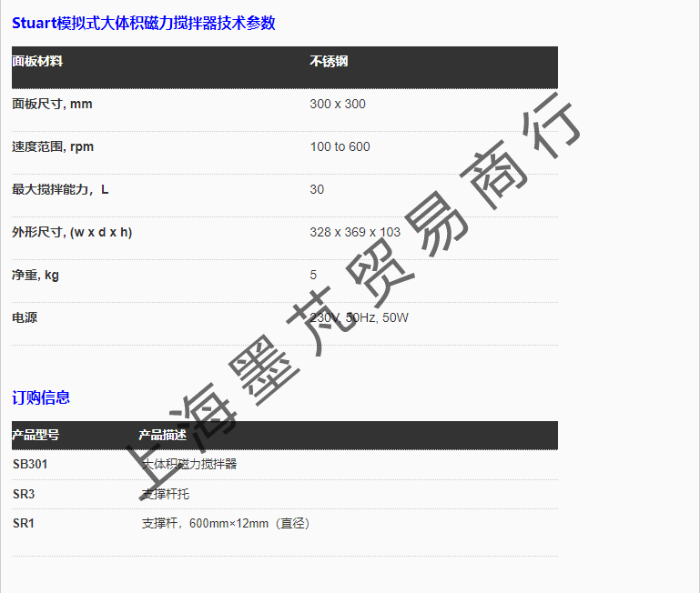Screen dimensions: 700x593
Task: Select the '净重, kg' label
Action: pos(36,276)
